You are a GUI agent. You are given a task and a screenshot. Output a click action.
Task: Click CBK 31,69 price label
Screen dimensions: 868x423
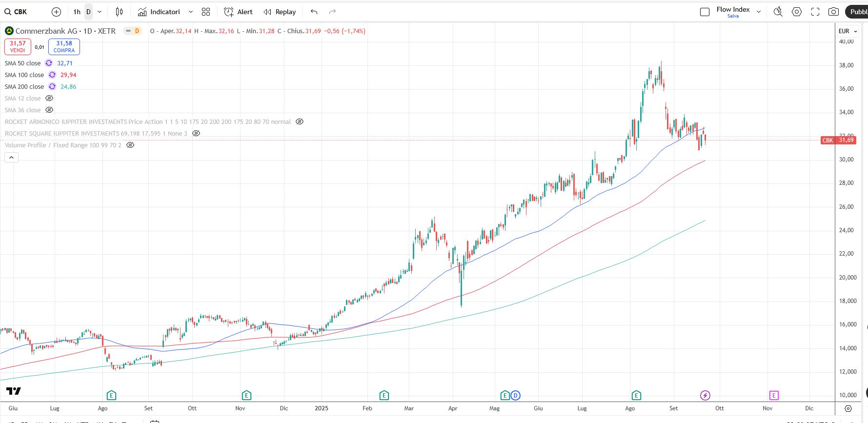(838, 140)
